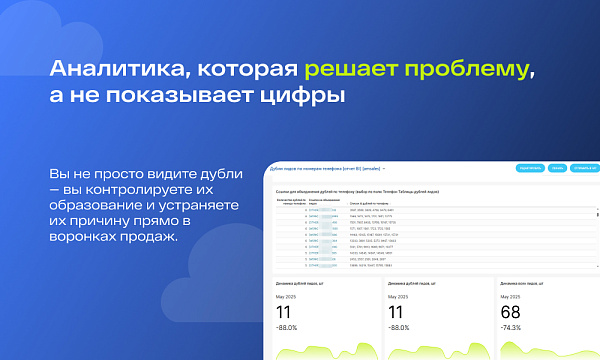This screenshot has height=360, width=600.
Task: Sort by merge links column header
Action: point(324,202)
